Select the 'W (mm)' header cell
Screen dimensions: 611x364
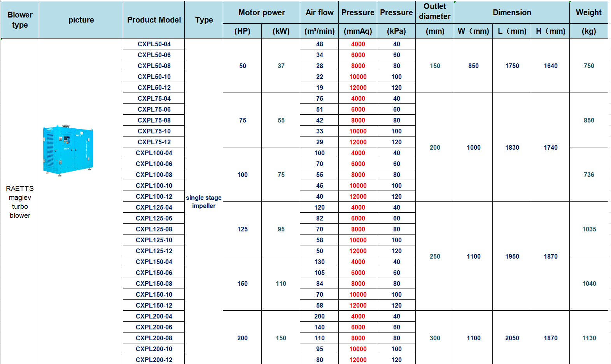click(x=473, y=31)
